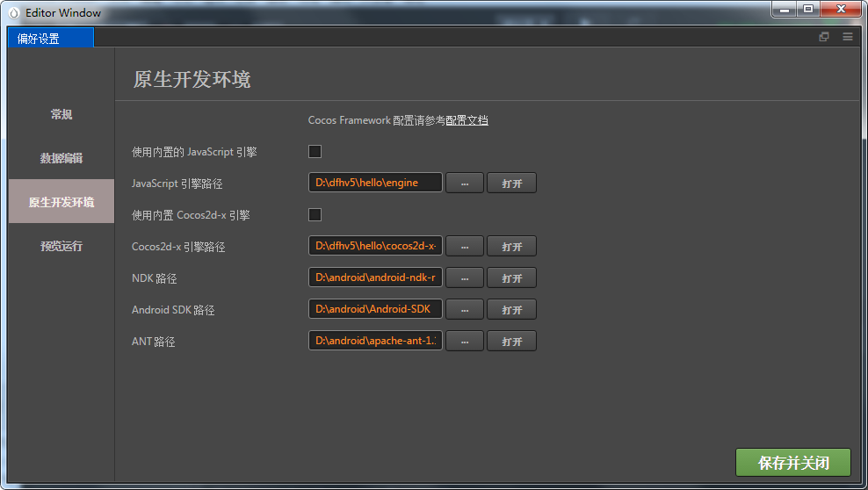The width and height of the screenshot is (868, 490).
Task: Click the Android SDK path input field
Action: [x=375, y=308]
